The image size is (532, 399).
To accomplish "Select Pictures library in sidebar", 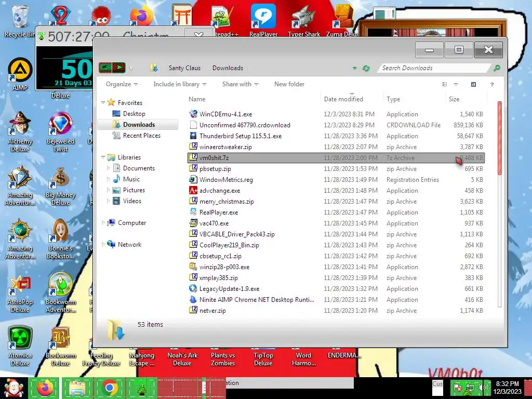I will coord(134,190).
